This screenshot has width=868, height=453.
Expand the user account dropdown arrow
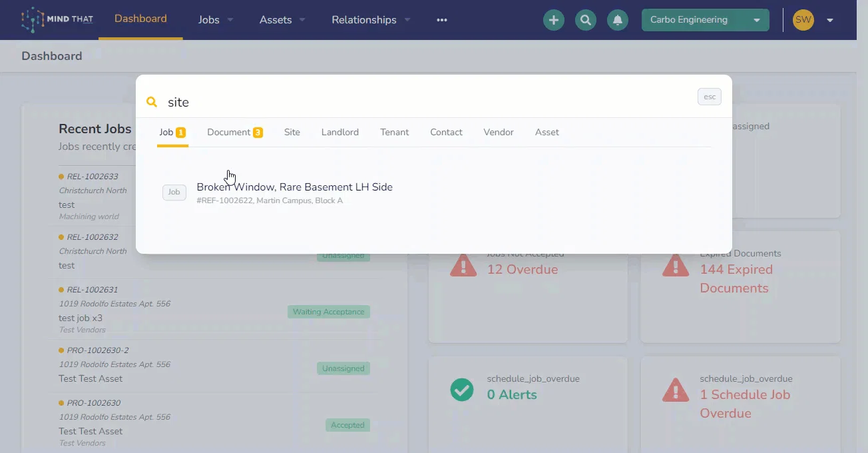[x=830, y=20]
